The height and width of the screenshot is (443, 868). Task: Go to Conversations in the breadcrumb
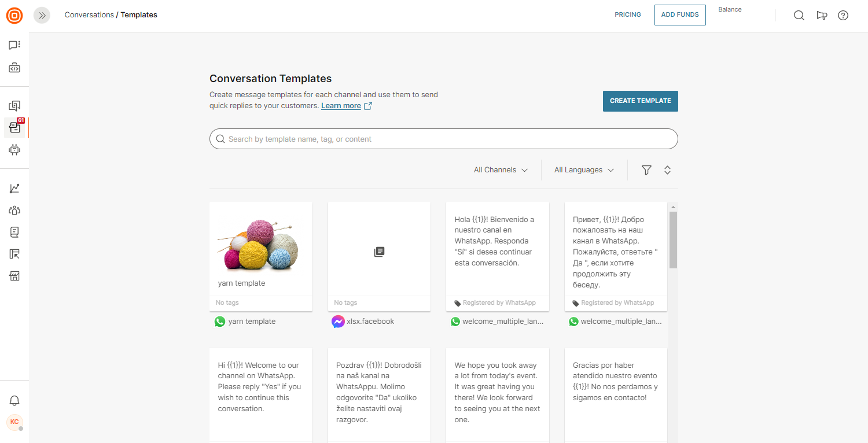(x=89, y=15)
